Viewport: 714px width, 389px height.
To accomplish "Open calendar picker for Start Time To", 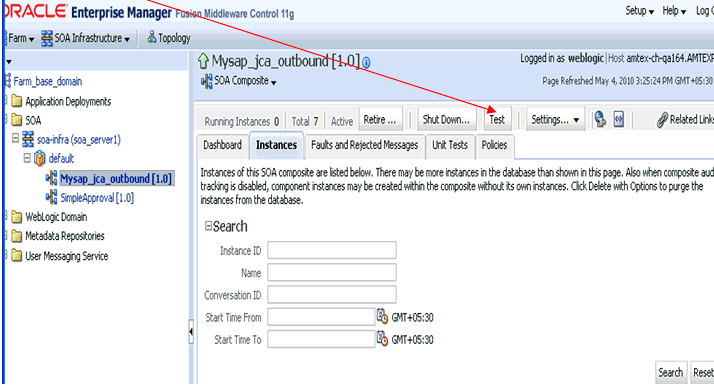I will point(382,338).
